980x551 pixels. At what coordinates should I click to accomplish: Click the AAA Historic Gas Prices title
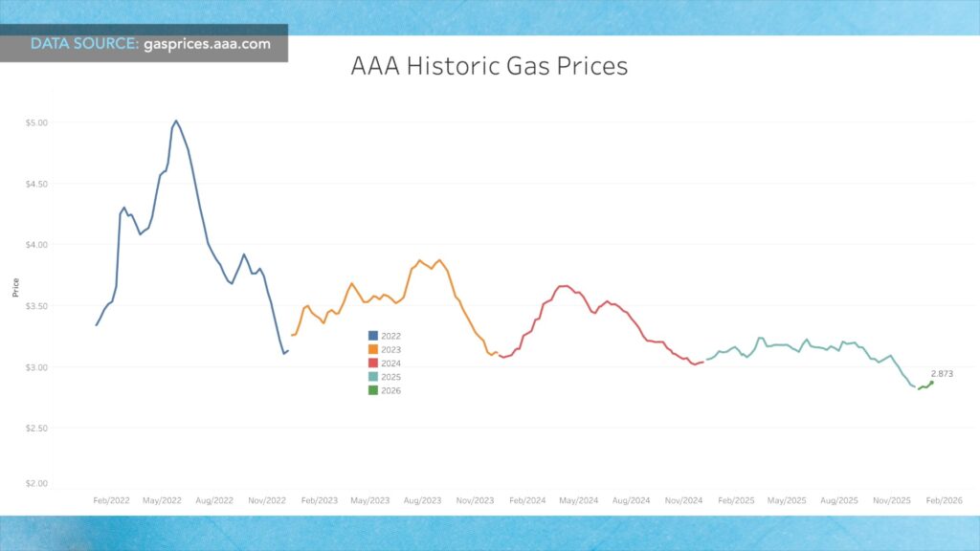point(489,66)
